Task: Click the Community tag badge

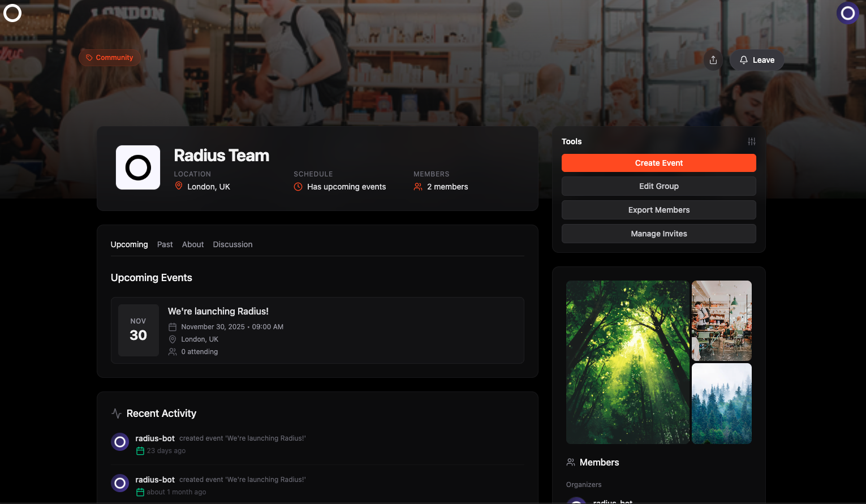Action: [x=109, y=57]
